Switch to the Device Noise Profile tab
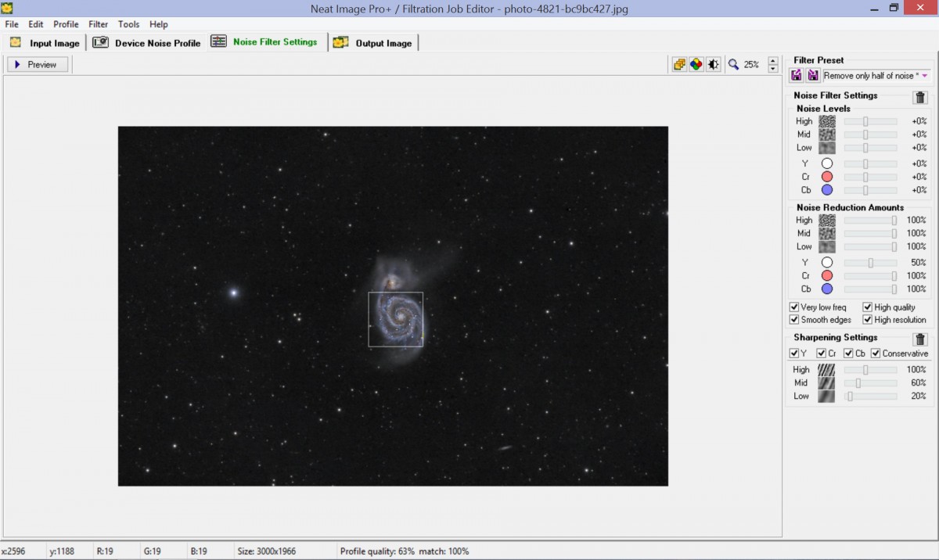The height and width of the screenshot is (560, 939). pyautogui.click(x=148, y=43)
